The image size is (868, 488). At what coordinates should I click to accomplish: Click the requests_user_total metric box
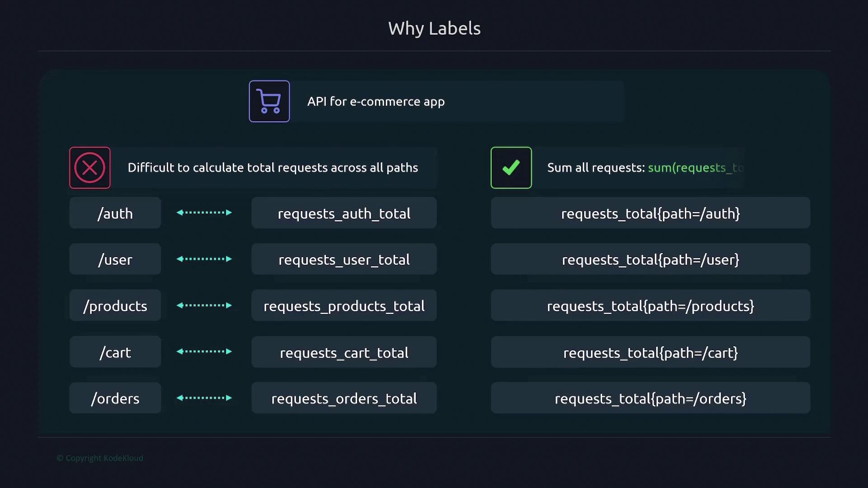point(344,260)
